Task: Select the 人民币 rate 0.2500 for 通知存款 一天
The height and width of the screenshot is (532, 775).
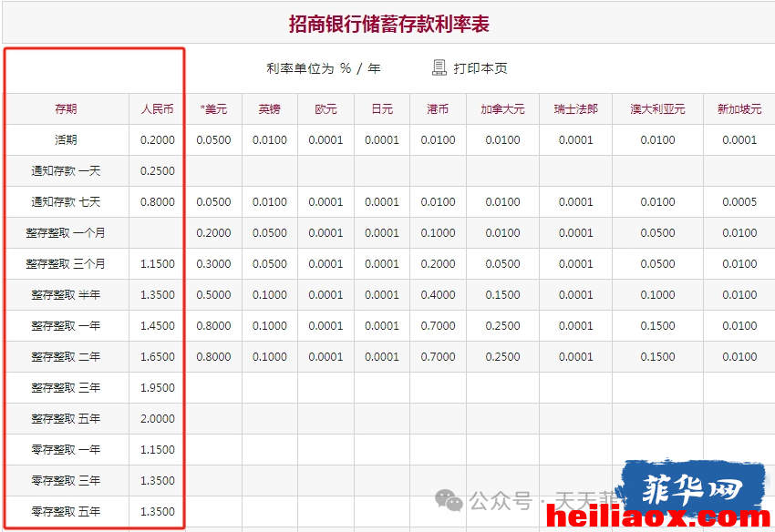Action: click(157, 171)
